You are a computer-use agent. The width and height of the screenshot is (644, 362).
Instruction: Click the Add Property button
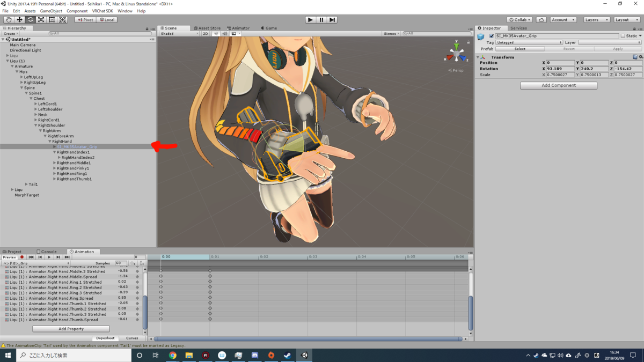71,329
